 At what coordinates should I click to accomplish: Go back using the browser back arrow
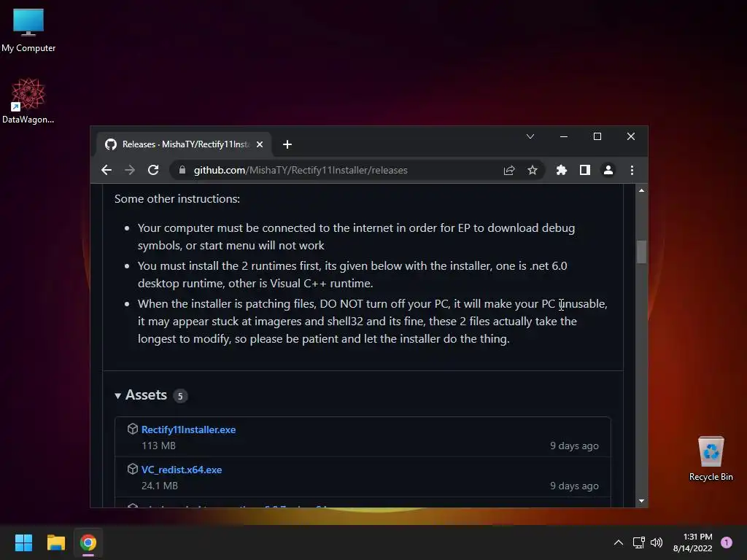click(107, 170)
